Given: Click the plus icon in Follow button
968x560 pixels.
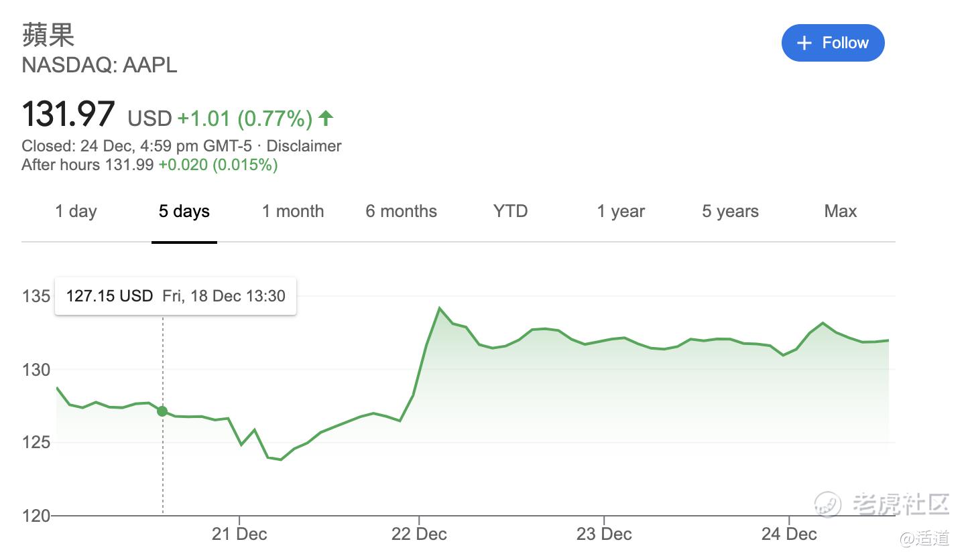Looking at the screenshot, I should click(804, 44).
